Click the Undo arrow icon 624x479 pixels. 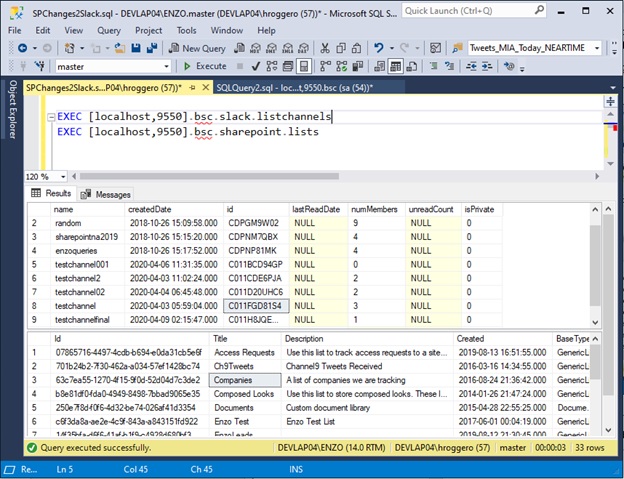point(378,48)
